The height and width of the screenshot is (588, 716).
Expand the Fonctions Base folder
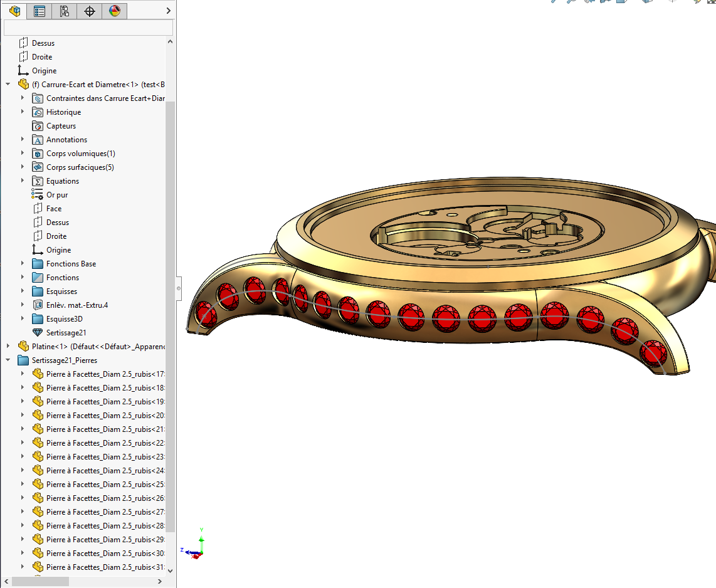(23, 264)
